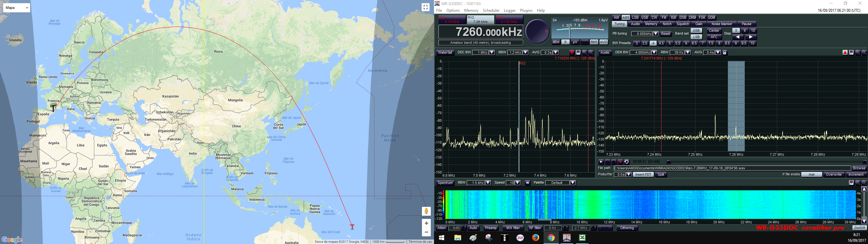Open Firefox from the taskbar

[x=535, y=238]
